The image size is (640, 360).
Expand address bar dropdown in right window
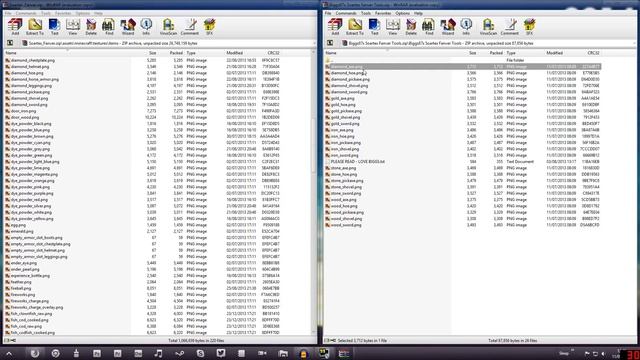point(634,43)
